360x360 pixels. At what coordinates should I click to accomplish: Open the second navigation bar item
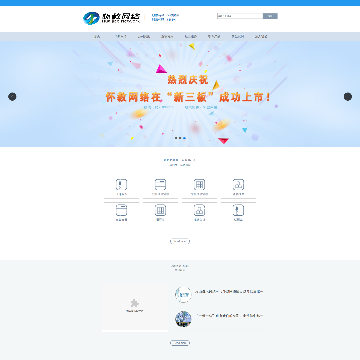121,36
